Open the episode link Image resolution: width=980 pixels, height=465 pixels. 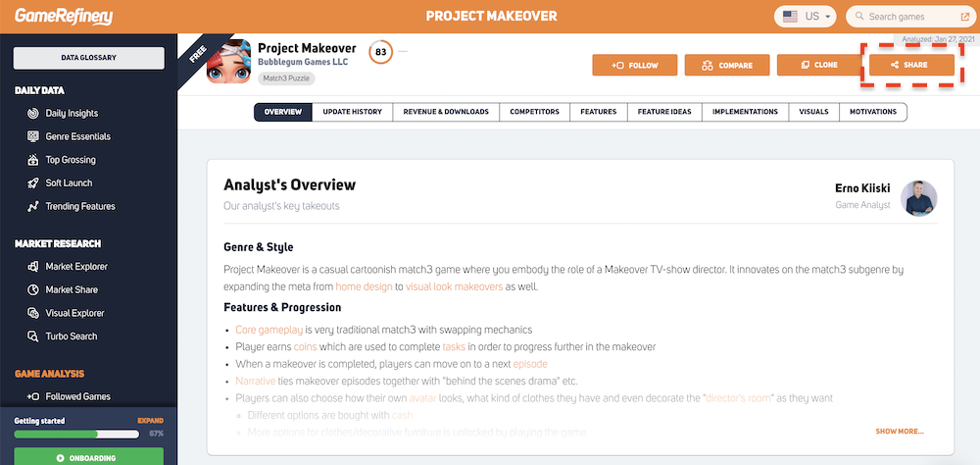530,364
